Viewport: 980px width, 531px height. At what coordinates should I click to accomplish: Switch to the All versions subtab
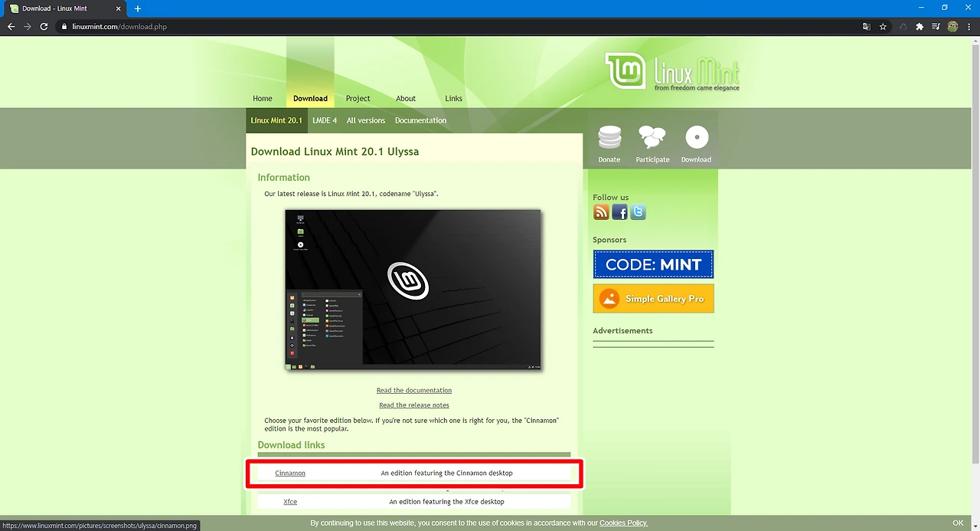click(x=366, y=120)
